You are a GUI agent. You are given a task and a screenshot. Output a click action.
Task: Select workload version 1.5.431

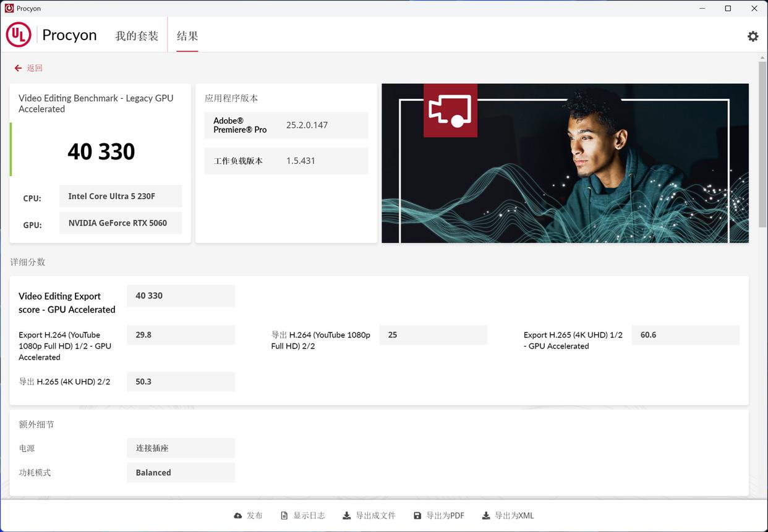click(x=301, y=161)
